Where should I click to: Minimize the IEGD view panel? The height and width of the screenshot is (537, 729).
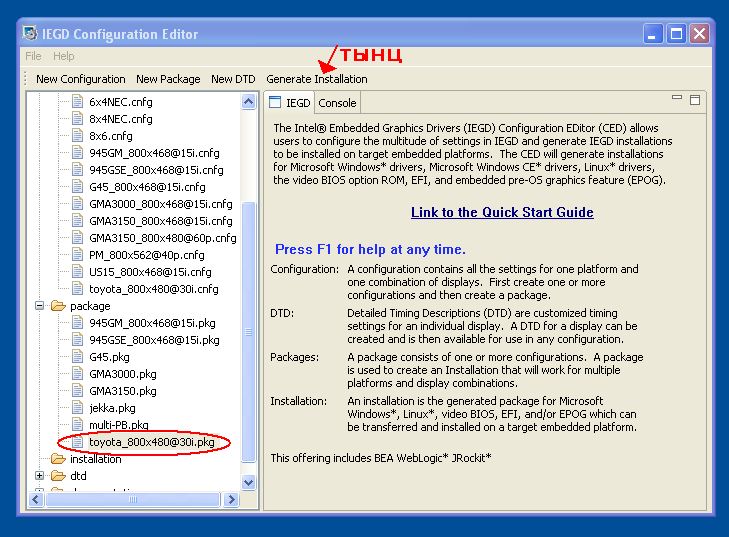click(677, 99)
